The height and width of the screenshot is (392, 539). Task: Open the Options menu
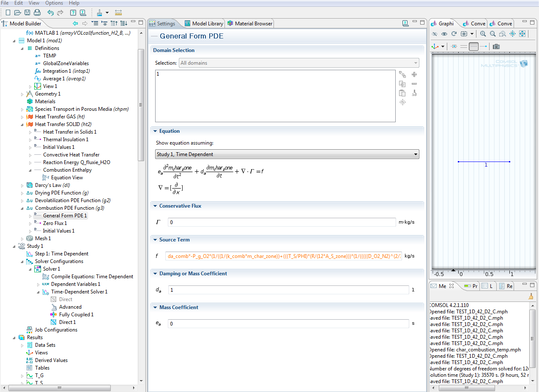click(x=54, y=3)
